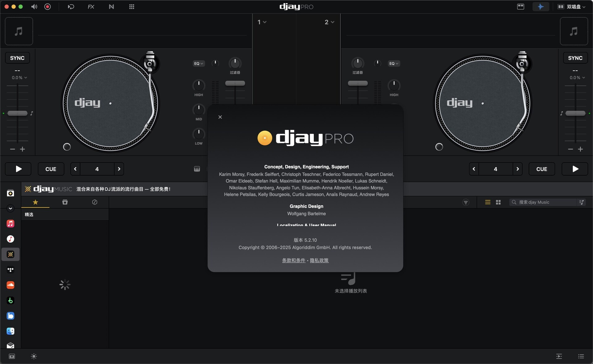Open the right deck 0.0% tempo dropdown
The width and height of the screenshot is (593, 364).
point(577,78)
